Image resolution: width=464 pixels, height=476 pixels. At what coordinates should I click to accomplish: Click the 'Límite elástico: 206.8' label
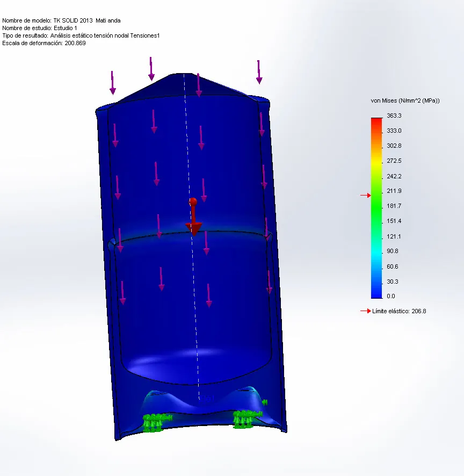click(399, 311)
